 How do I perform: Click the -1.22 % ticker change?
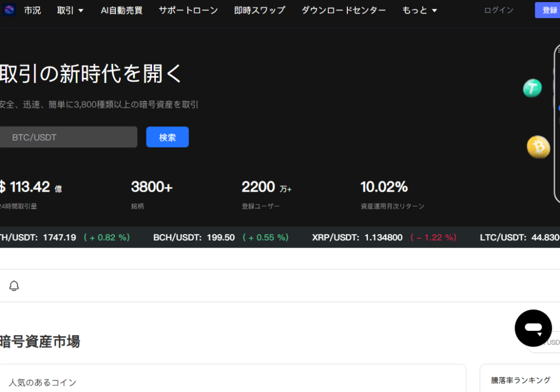click(434, 237)
